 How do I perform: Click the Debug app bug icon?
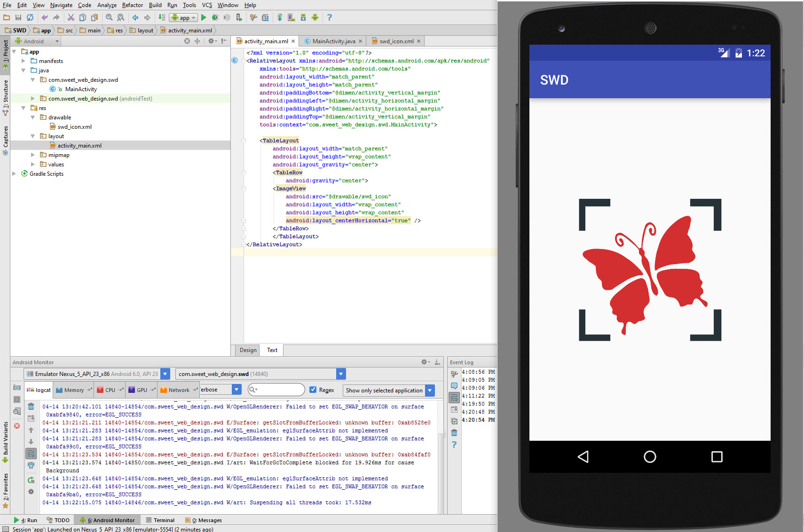tap(215, 17)
